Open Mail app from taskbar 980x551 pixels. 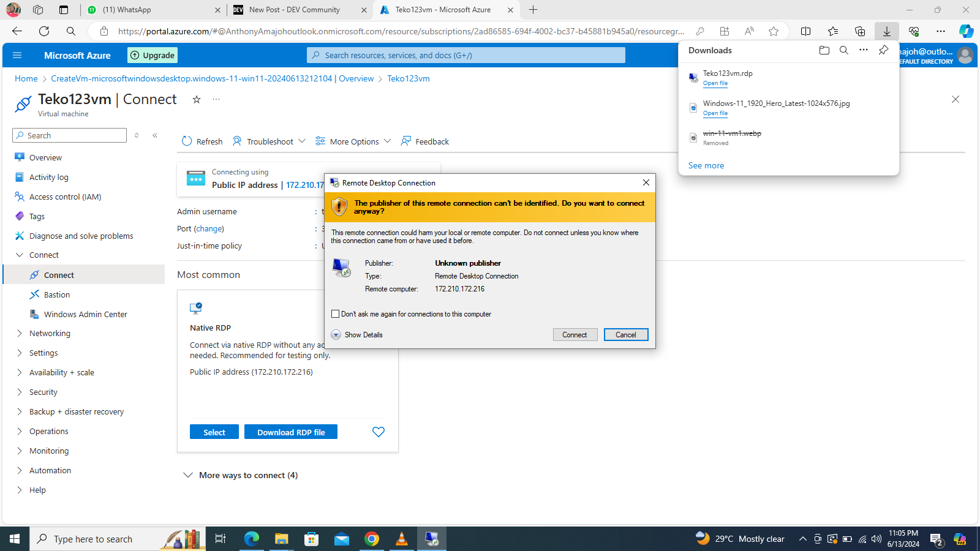342,539
